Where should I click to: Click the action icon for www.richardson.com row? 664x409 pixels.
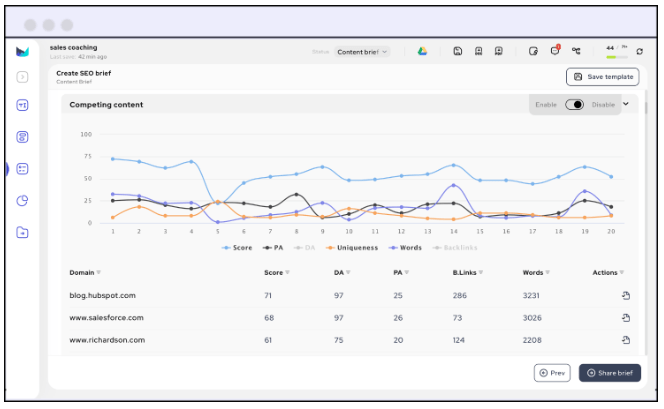coord(626,340)
